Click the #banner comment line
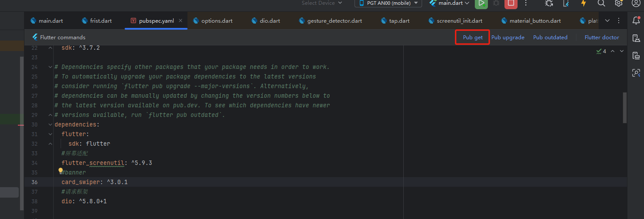Screen dimensions: 644x219 click(74, 172)
